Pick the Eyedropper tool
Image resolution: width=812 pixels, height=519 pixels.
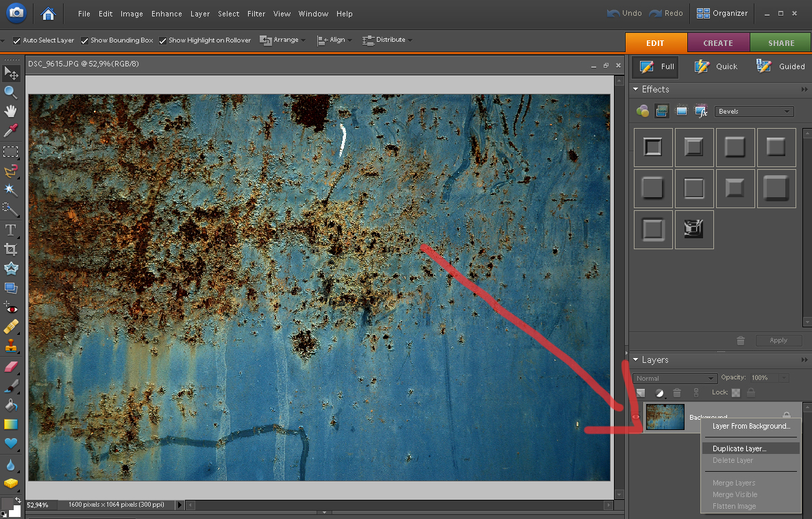pos(11,130)
